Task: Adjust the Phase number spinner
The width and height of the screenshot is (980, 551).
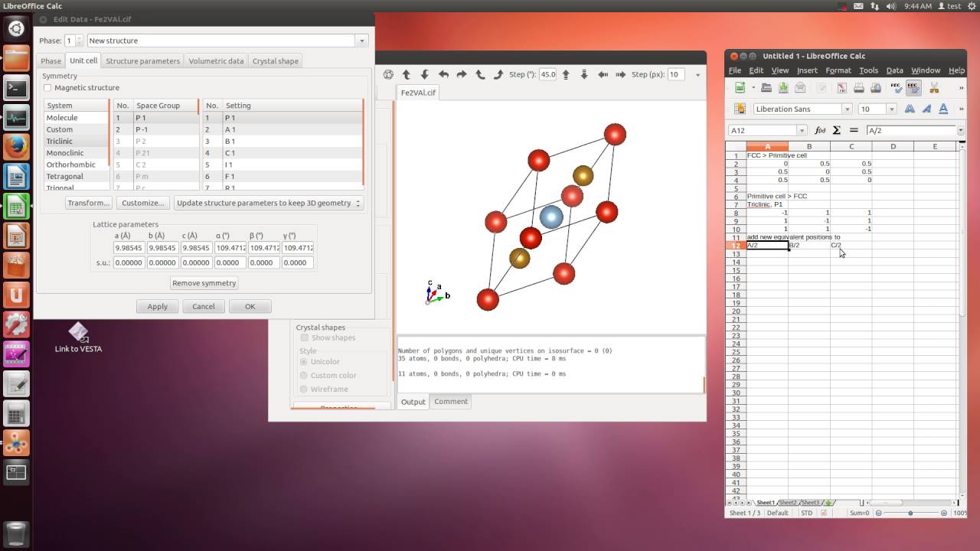Action: [x=80, y=41]
